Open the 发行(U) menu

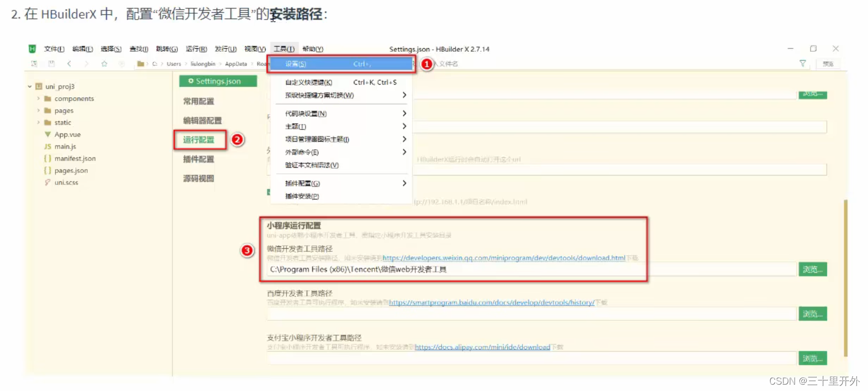coord(226,49)
